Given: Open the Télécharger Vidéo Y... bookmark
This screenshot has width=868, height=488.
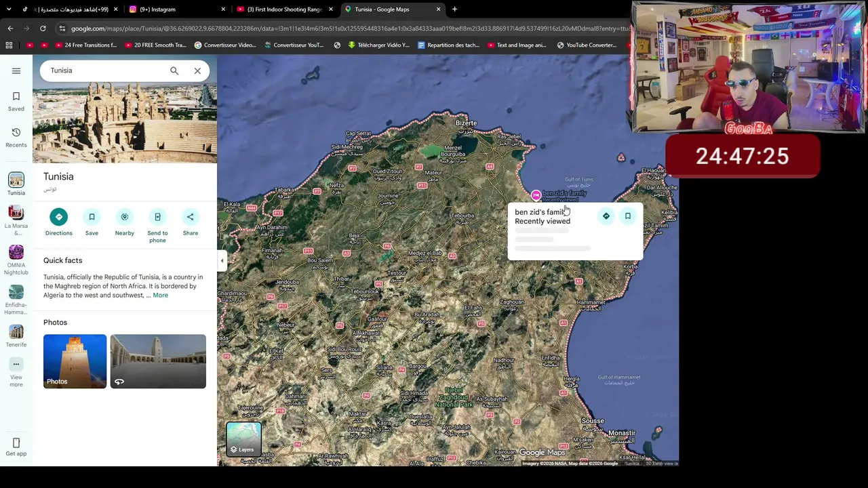Looking at the screenshot, I should pyautogui.click(x=378, y=45).
